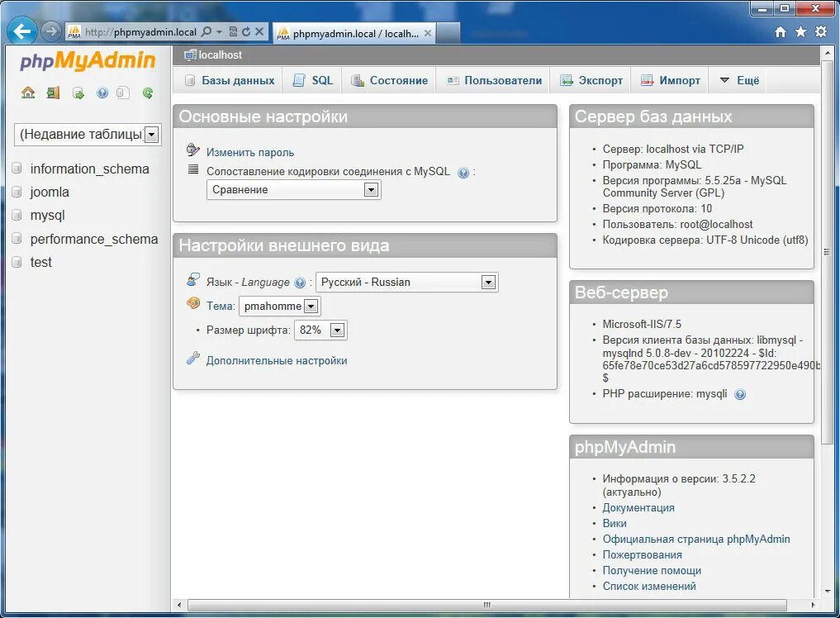The width and height of the screenshot is (840, 618).
Task: Open the test database
Action: coord(40,262)
